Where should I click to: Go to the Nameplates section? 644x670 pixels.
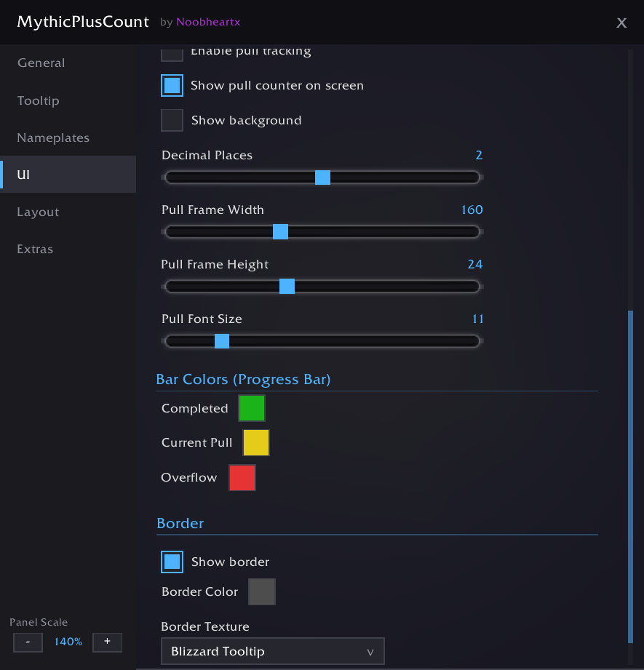point(53,137)
